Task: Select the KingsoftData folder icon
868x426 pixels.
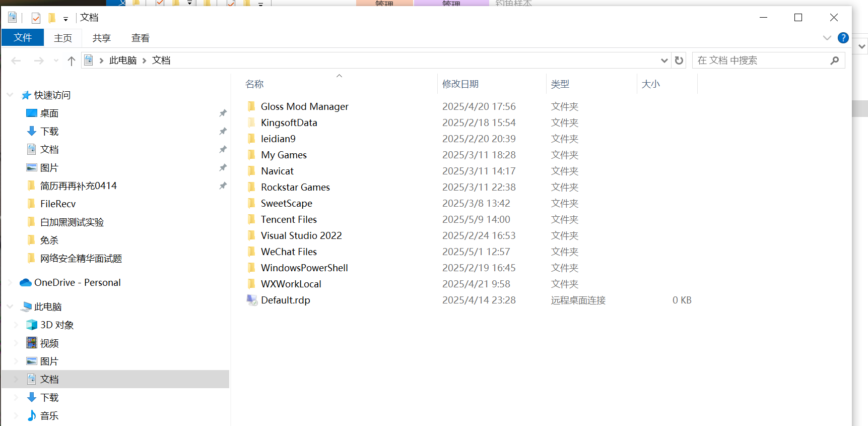Action: [x=252, y=123]
